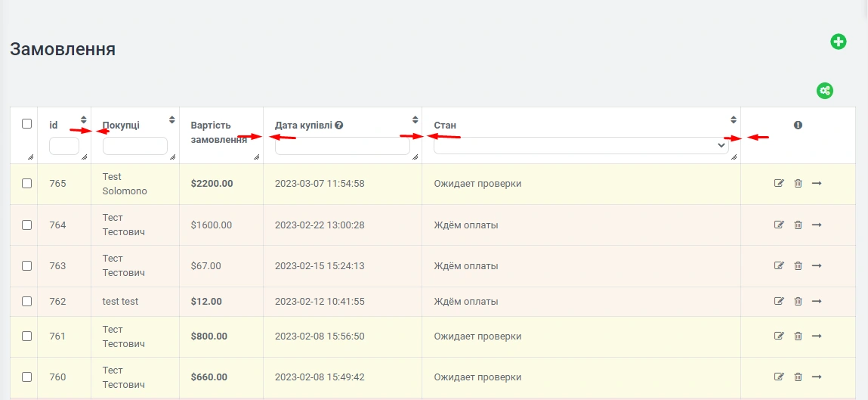Toggle the select-all checkbox in header
The width and height of the screenshot is (868, 400).
click(x=27, y=124)
